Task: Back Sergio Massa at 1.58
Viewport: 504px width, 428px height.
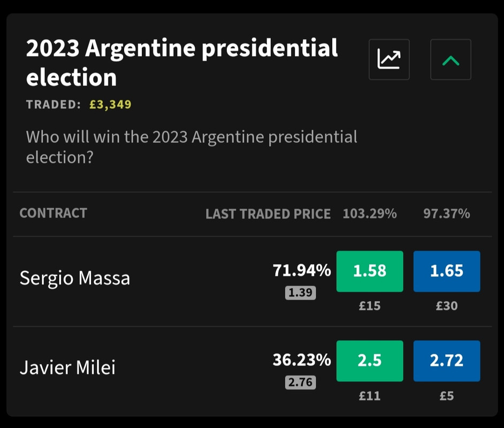Action: [x=370, y=271]
